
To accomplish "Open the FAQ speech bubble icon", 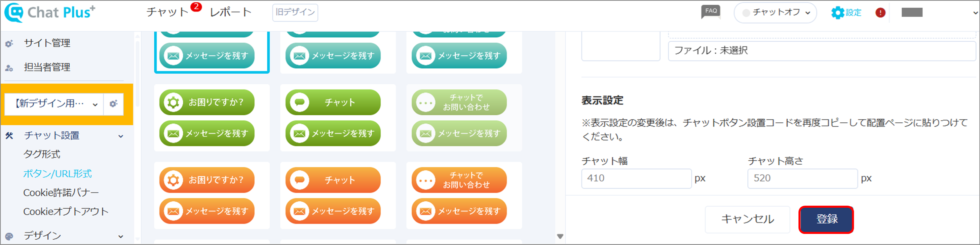I will [x=711, y=12].
